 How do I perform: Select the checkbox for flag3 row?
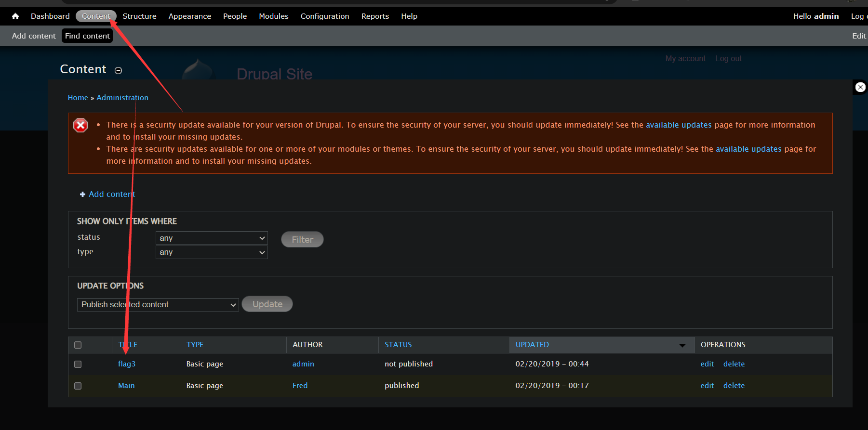(78, 365)
